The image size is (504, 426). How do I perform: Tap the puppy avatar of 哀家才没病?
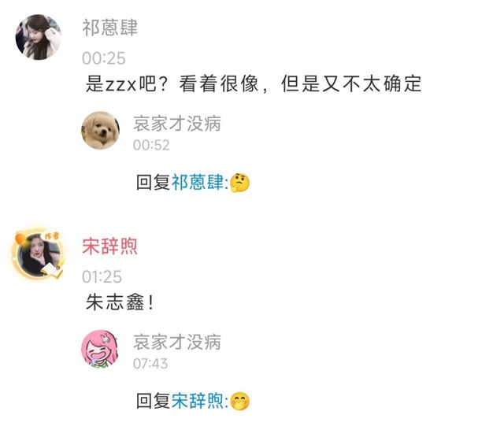101,130
